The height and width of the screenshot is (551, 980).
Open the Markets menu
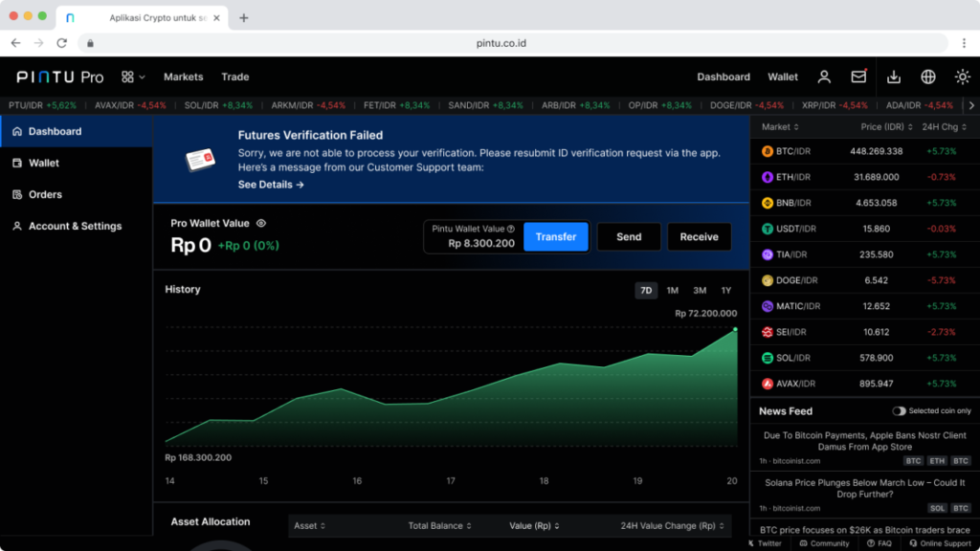pyautogui.click(x=183, y=77)
